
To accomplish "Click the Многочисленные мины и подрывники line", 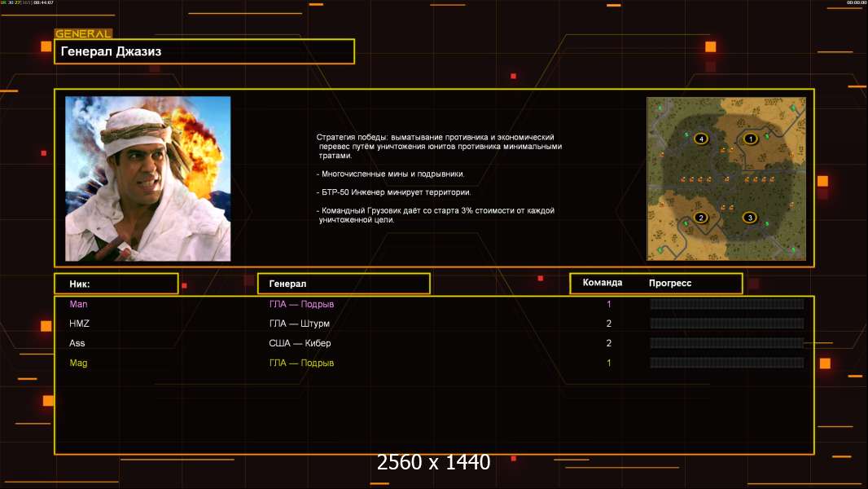I will tap(390, 174).
